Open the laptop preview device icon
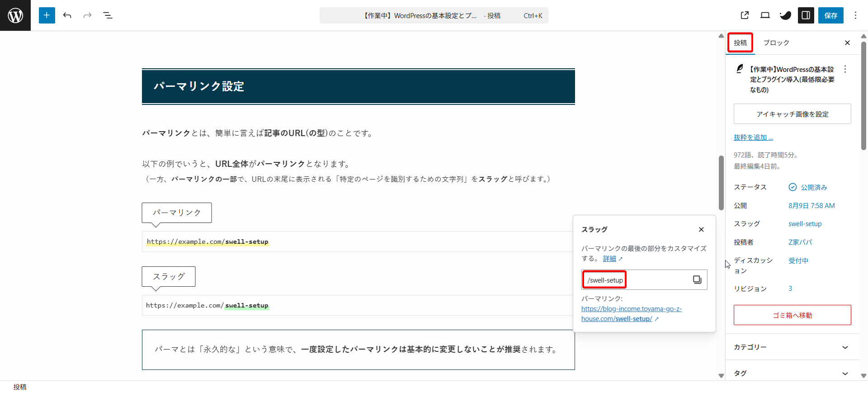This screenshot has width=868, height=393. pyautogui.click(x=765, y=15)
